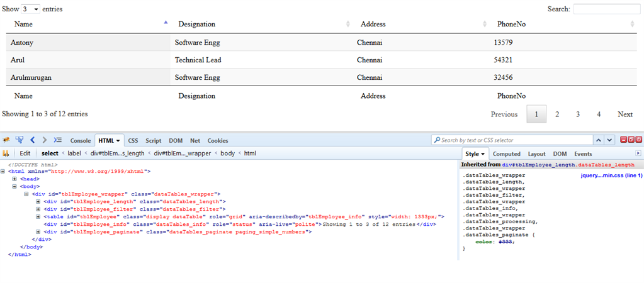Click the Firebug back arrow
The height and width of the screenshot is (283, 644).
33,140
